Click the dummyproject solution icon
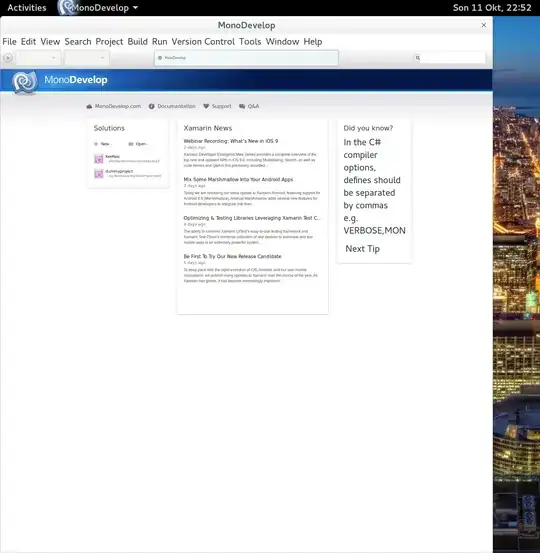Image resolution: width=540 pixels, height=553 pixels. (x=99, y=174)
